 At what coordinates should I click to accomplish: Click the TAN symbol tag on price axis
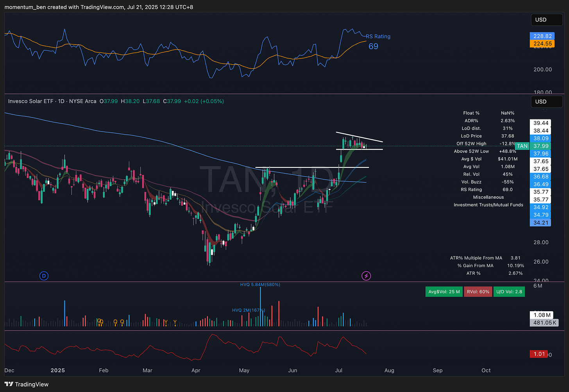522,146
